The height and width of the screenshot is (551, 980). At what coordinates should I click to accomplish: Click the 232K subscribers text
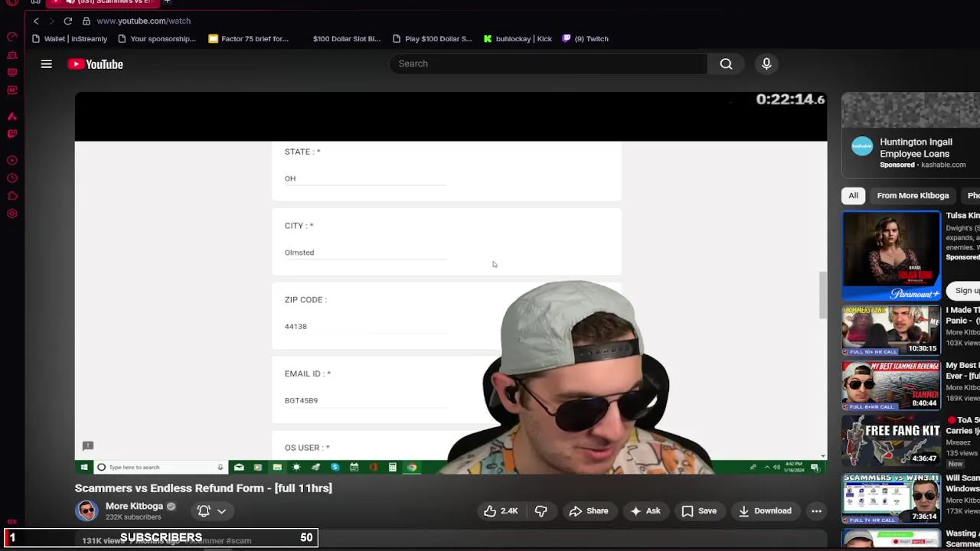tap(133, 517)
